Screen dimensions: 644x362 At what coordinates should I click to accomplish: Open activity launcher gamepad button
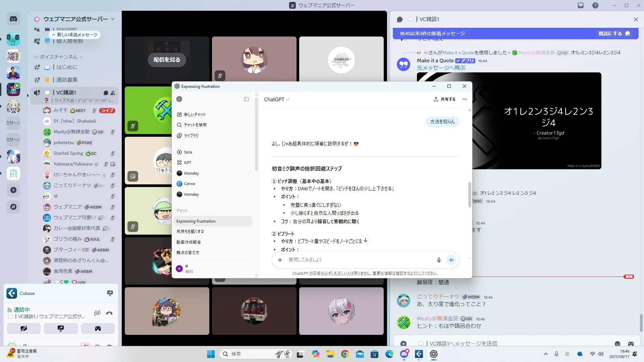98,328
